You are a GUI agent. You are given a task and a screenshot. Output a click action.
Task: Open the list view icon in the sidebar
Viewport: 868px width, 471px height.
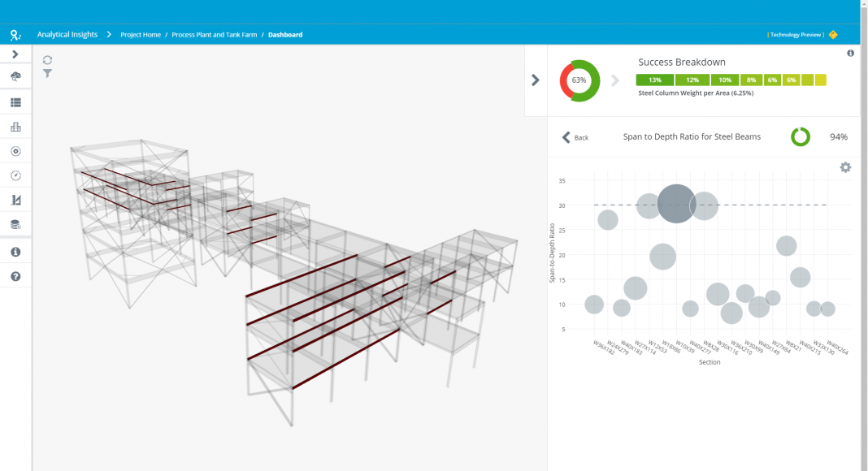[x=15, y=103]
